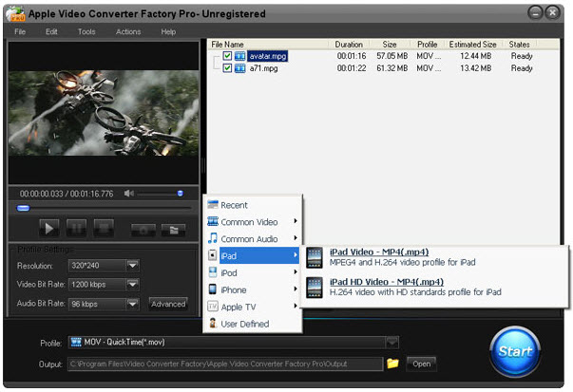Choose User Defined profile entry
Screen dimensions: 573x392
245,324
